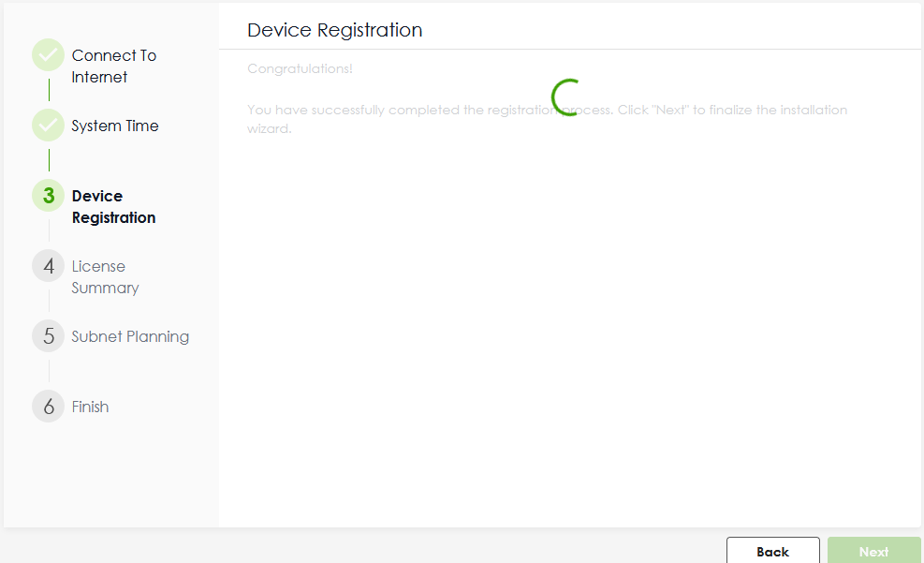Click the System Time completed checkmark icon
This screenshot has width=924, height=563.
(49, 126)
